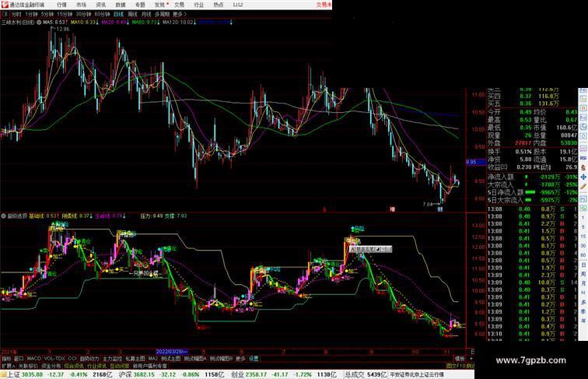Screen dimensions: 588x379
Task: Select the 日线 daily chart tab
Action: point(118,14)
